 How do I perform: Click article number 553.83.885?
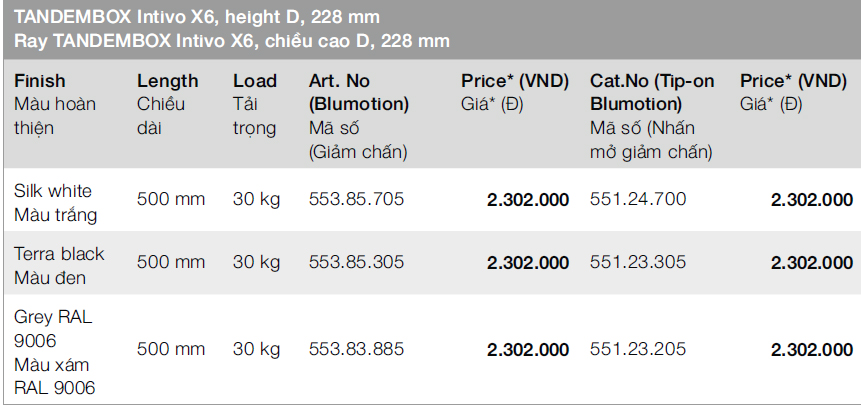click(x=356, y=350)
